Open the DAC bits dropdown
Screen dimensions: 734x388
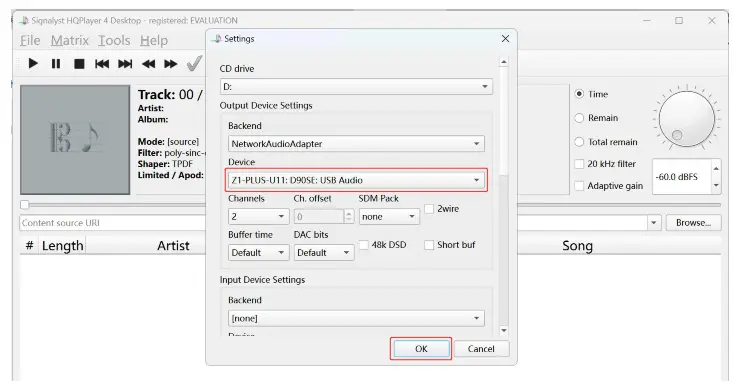click(323, 253)
